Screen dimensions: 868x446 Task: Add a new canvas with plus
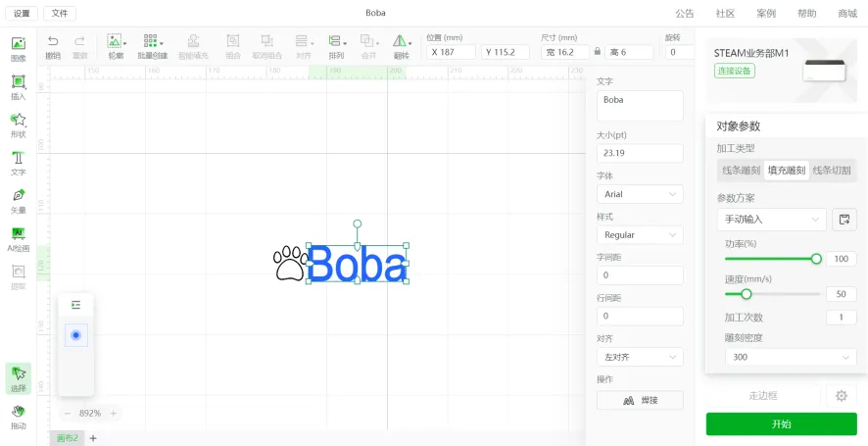[x=93, y=438]
